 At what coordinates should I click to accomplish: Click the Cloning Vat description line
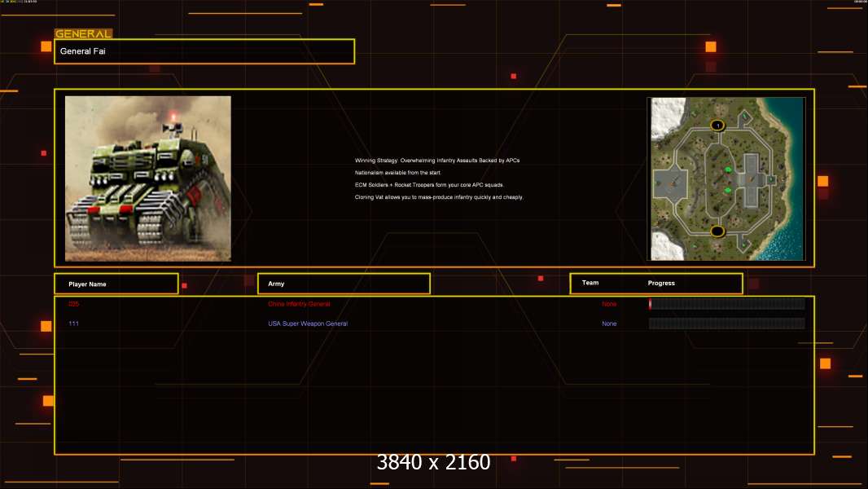pyautogui.click(x=439, y=197)
